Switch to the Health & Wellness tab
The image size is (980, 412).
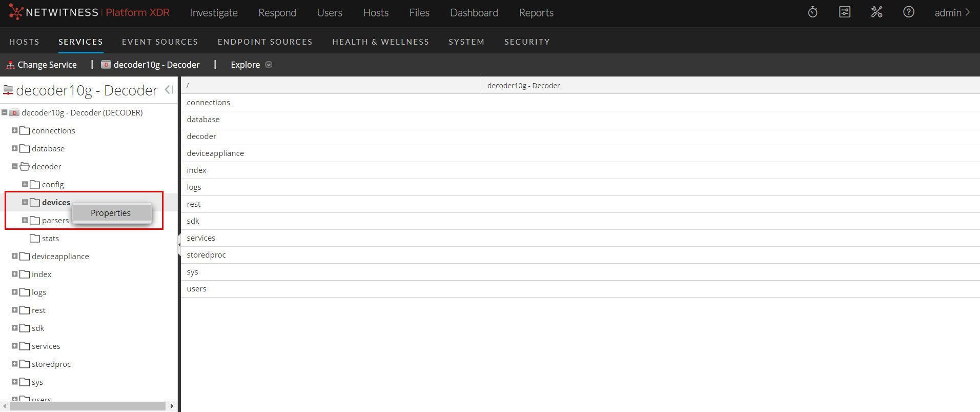coord(380,42)
